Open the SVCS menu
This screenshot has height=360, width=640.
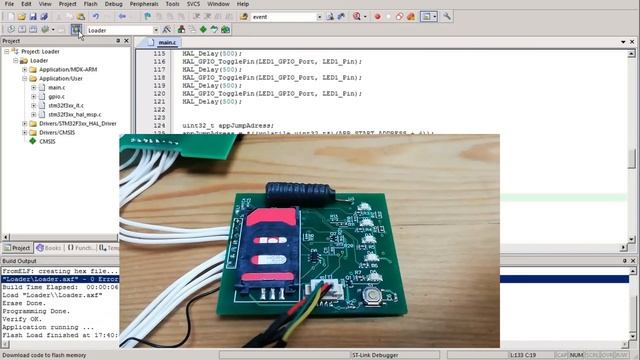tap(193, 4)
